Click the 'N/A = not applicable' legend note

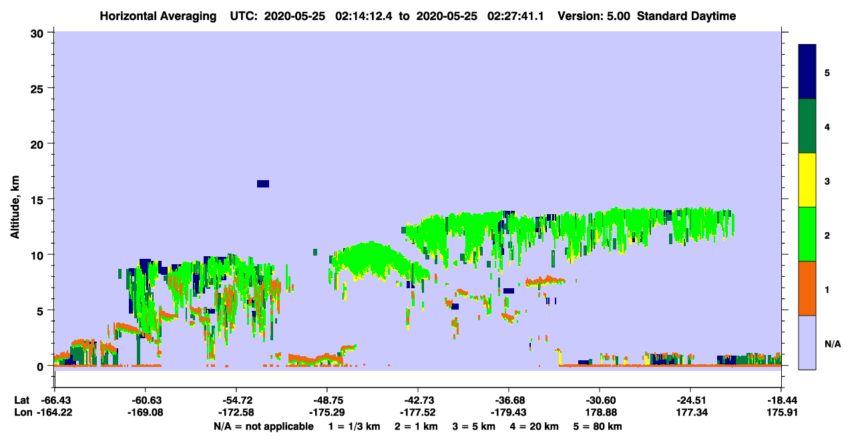point(264,426)
